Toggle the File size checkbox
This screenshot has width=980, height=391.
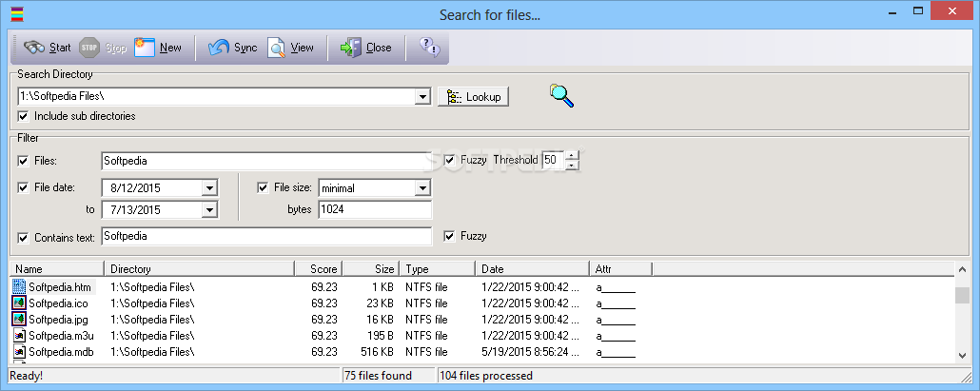pyautogui.click(x=263, y=187)
